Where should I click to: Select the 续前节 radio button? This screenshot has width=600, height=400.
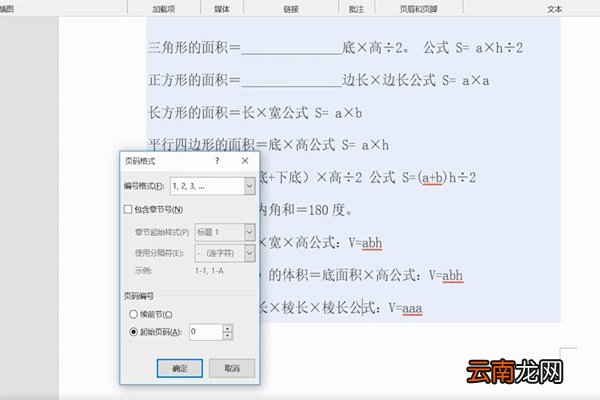click(133, 314)
